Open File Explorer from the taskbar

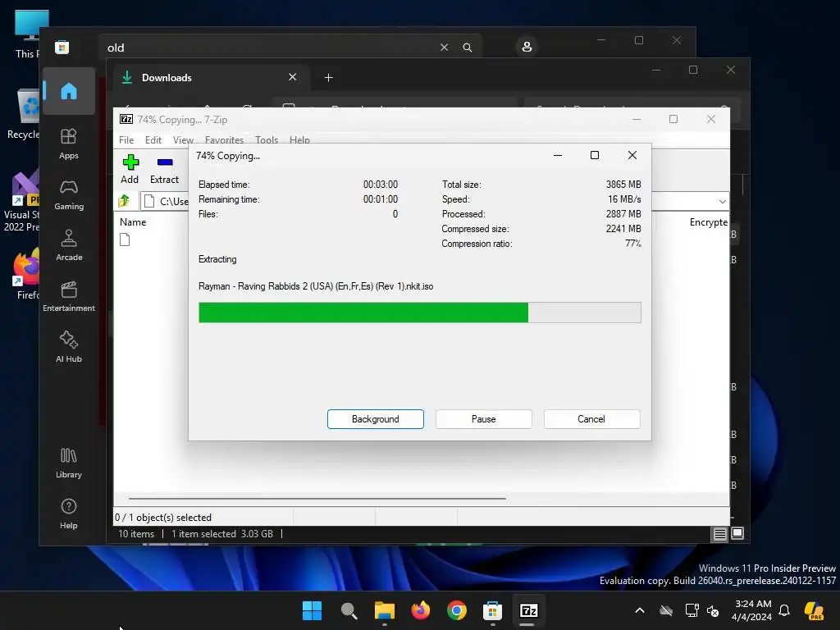click(385, 610)
